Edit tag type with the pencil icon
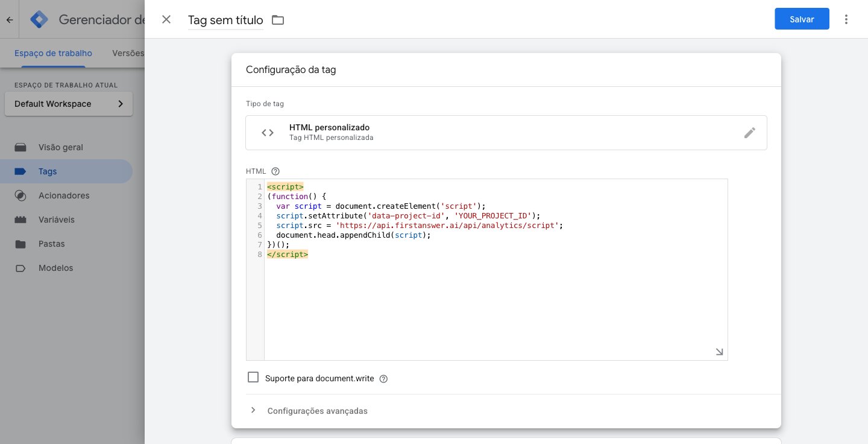 pyautogui.click(x=749, y=133)
